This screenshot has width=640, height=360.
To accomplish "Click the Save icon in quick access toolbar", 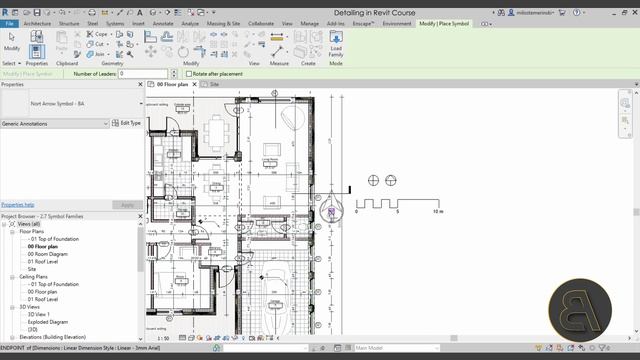I will (37, 13).
